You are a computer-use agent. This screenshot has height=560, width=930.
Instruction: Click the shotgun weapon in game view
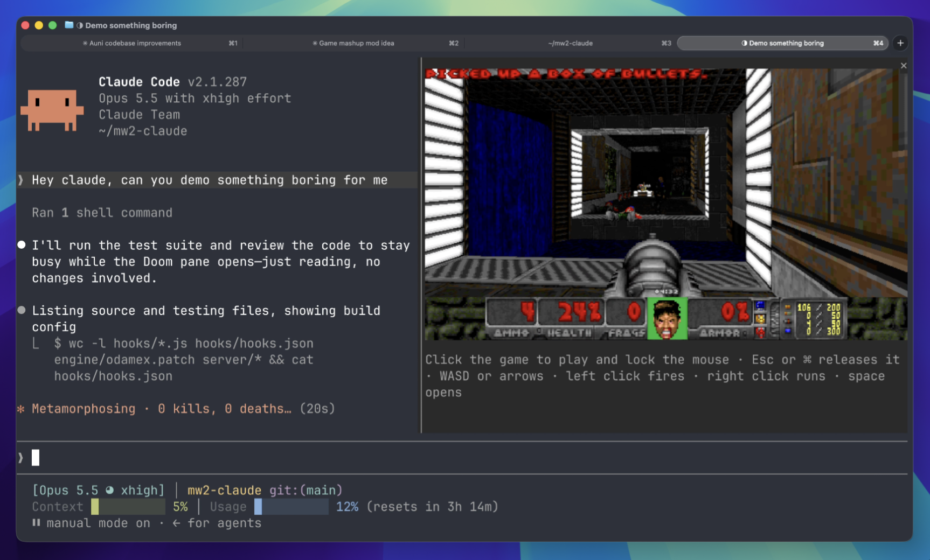653,267
